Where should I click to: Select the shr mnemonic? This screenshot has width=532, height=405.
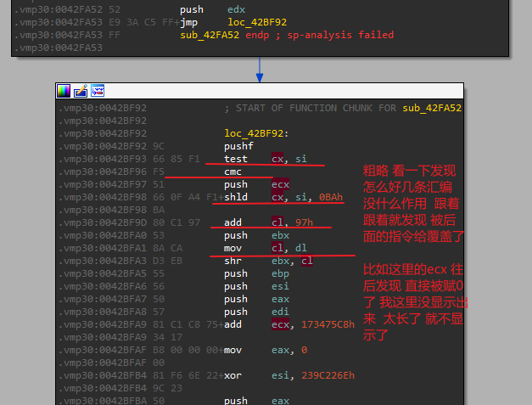[232, 261]
